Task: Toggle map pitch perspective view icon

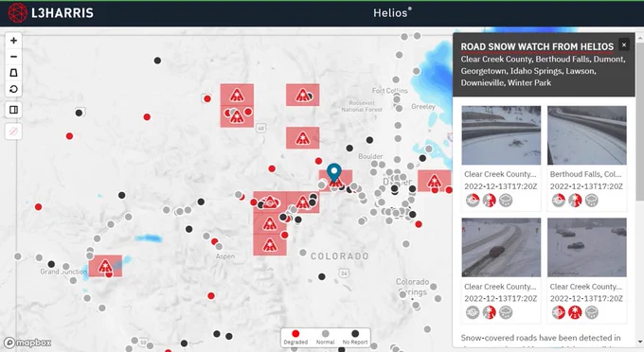Action: pyautogui.click(x=13, y=73)
